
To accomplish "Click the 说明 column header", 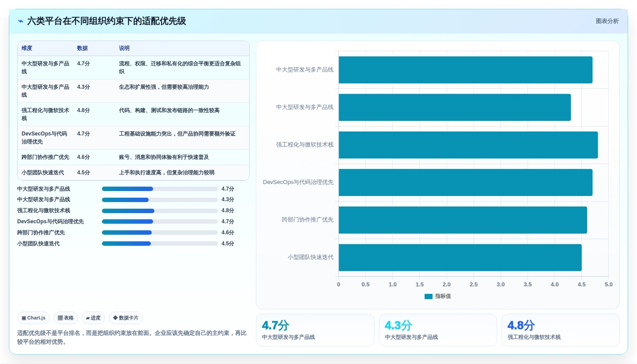I will (124, 49).
